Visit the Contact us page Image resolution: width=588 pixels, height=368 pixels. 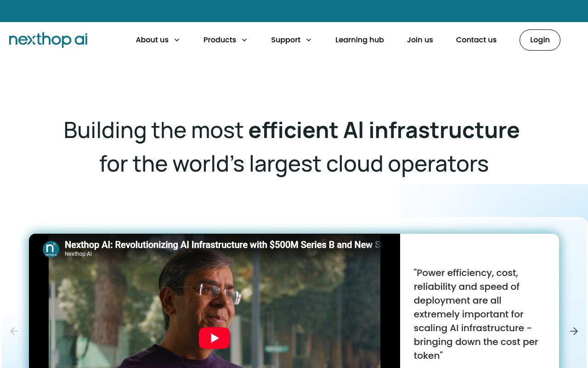(476, 40)
